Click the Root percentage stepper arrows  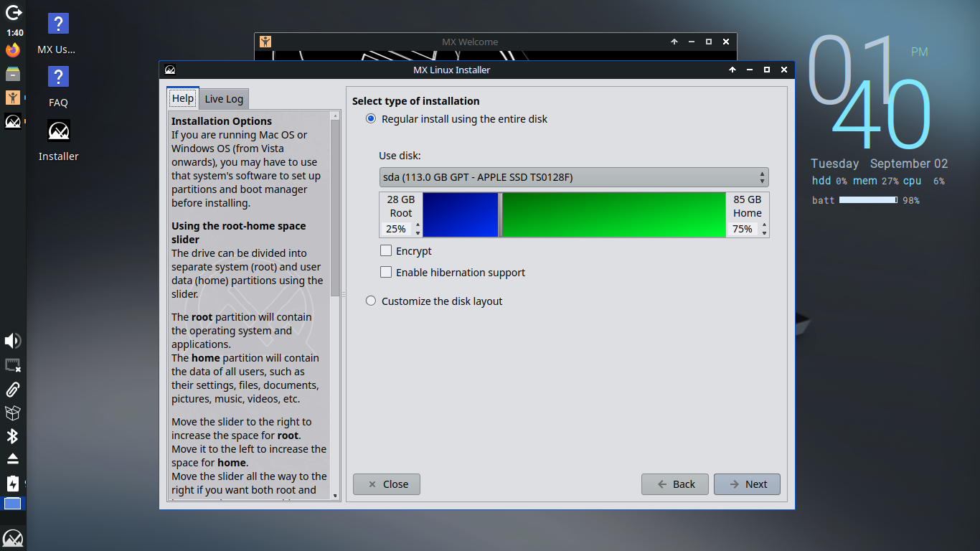[417, 229]
